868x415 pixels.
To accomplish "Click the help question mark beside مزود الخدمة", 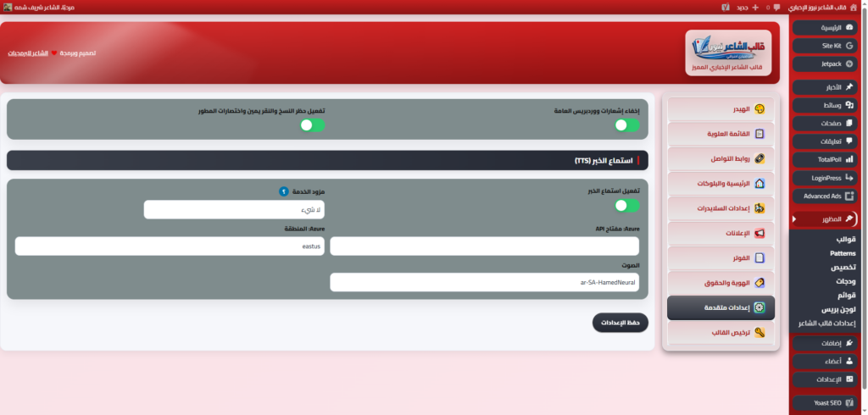I will (283, 191).
